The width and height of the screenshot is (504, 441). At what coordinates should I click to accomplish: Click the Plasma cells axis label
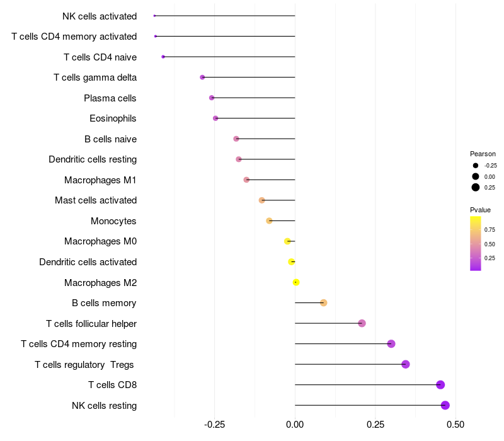(x=110, y=98)
